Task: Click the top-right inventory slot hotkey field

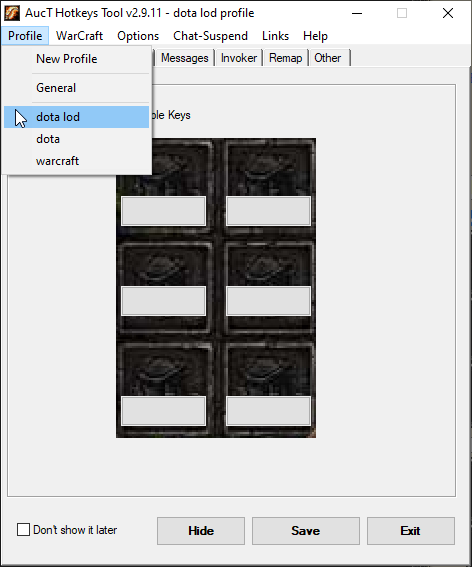Action: (x=268, y=211)
